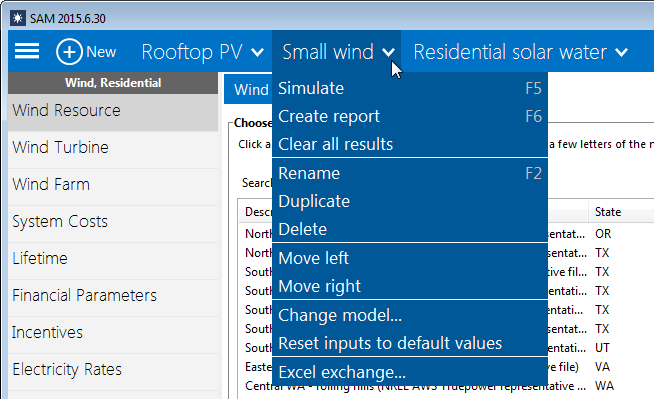Image resolution: width=654 pixels, height=399 pixels.
Task: Click the New case label
Action: pyautogui.click(x=101, y=52)
